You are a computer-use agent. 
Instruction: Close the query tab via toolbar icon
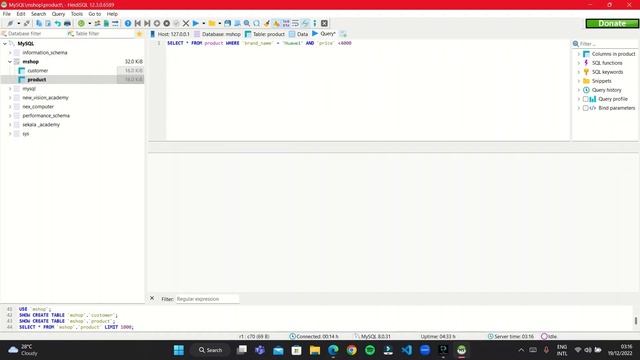tap(324, 23)
